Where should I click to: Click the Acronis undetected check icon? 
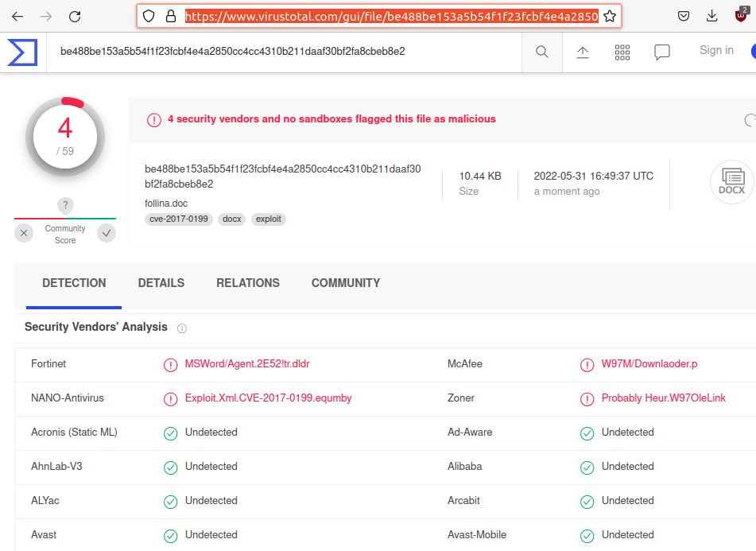pos(170,433)
